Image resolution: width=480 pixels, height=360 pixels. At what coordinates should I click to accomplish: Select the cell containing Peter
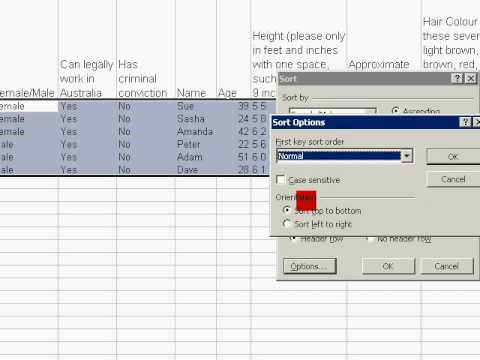tap(196, 144)
